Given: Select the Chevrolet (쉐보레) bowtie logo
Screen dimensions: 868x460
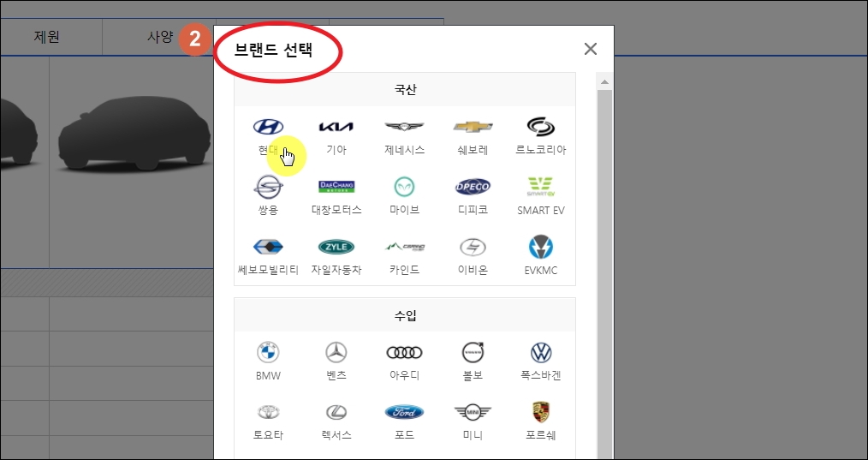Looking at the screenshot, I should [473, 127].
